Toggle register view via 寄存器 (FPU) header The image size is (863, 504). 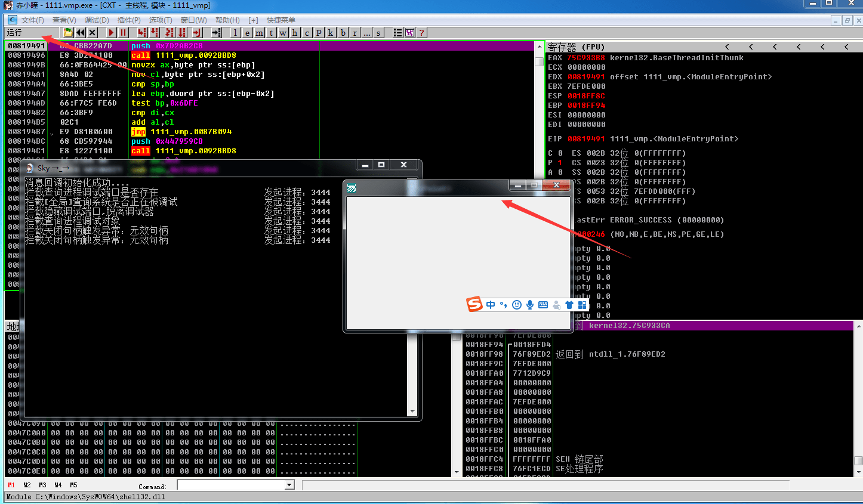tap(576, 47)
